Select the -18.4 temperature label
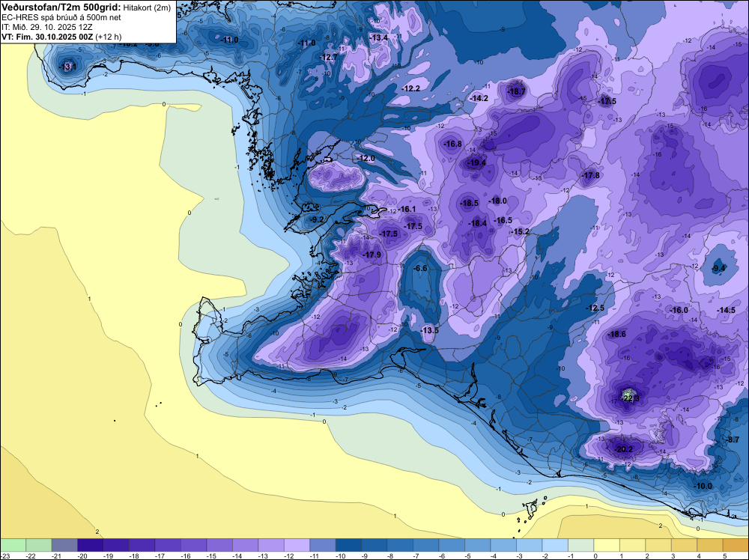This screenshot has height=560, width=749. click(477, 223)
